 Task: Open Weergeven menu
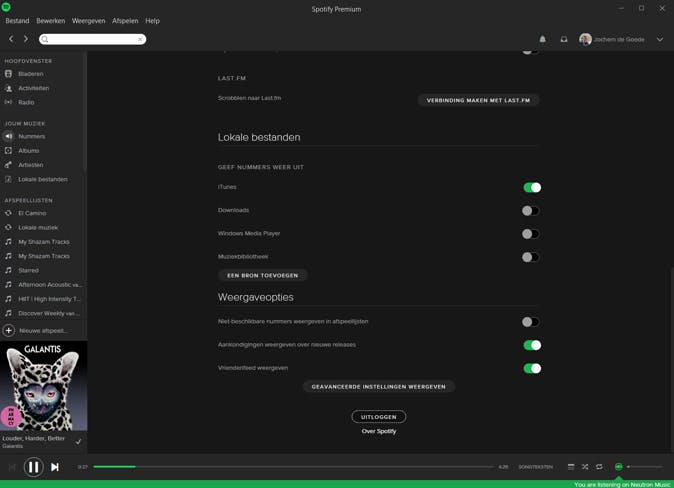click(x=88, y=21)
